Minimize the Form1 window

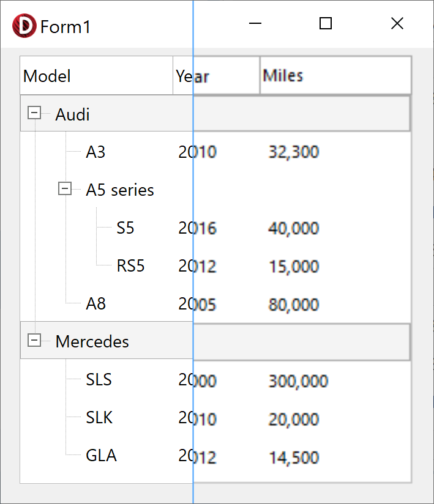(255, 23)
